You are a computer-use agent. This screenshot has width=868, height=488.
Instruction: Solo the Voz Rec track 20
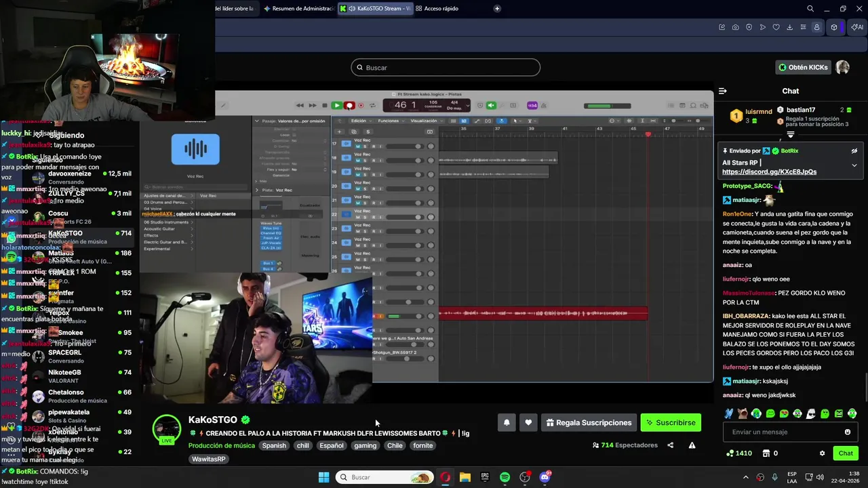coord(365,188)
